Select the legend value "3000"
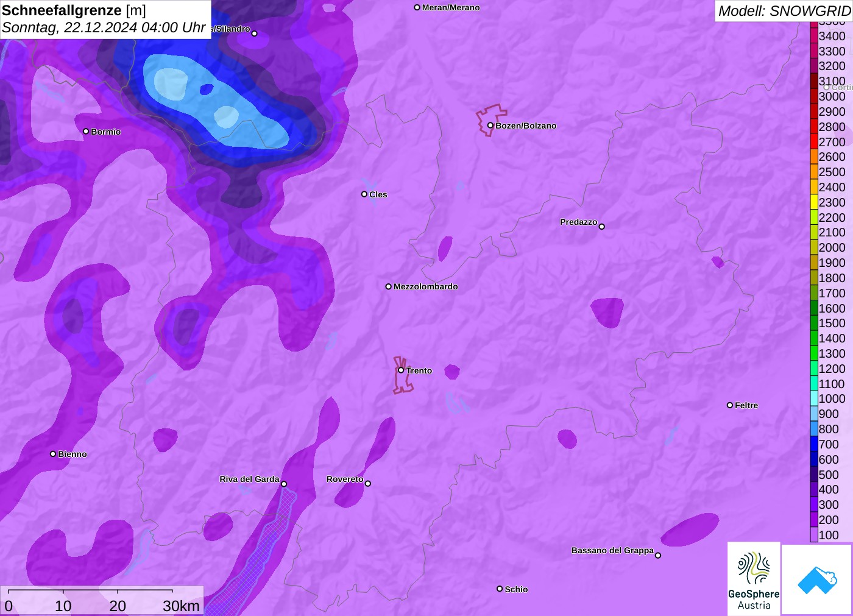The width and height of the screenshot is (853, 616). [832, 96]
